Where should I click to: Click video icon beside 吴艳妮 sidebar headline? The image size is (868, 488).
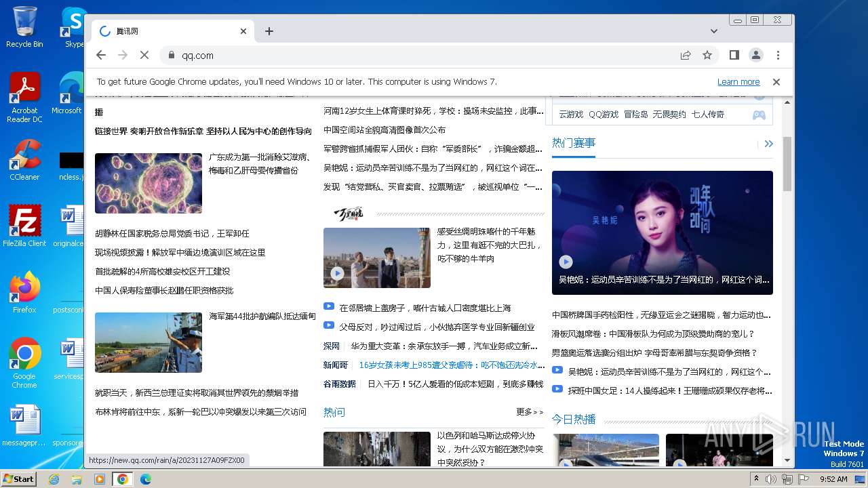(x=557, y=370)
